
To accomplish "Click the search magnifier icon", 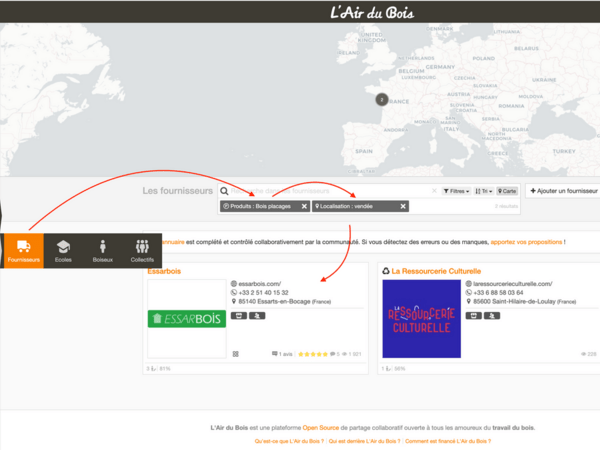I will coord(225,190).
